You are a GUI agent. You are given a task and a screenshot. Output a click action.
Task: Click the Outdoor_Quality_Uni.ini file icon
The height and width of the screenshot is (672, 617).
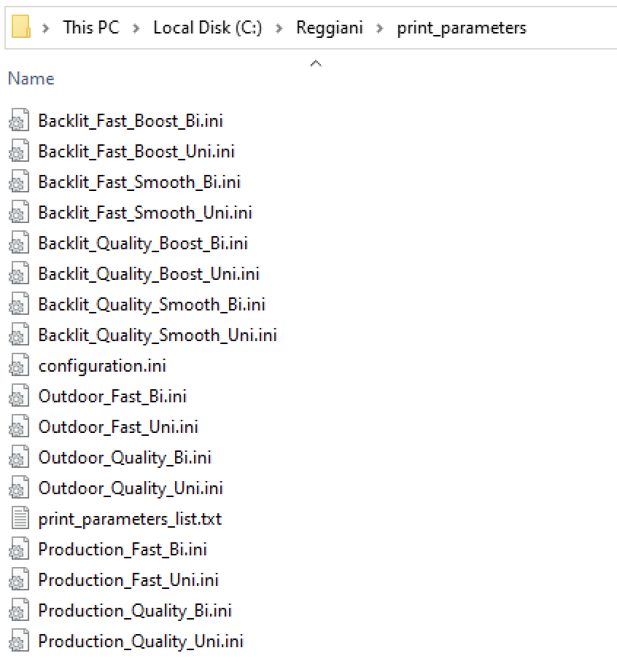(19, 488)
